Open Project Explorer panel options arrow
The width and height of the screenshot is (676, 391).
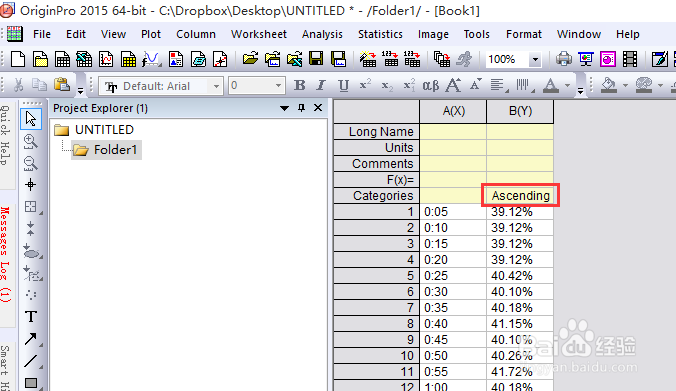284,108
